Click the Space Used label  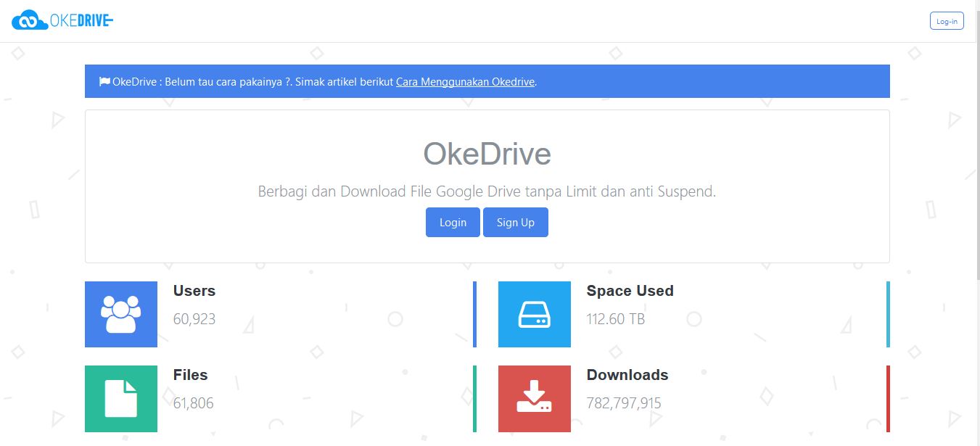[x=630, y=291]
